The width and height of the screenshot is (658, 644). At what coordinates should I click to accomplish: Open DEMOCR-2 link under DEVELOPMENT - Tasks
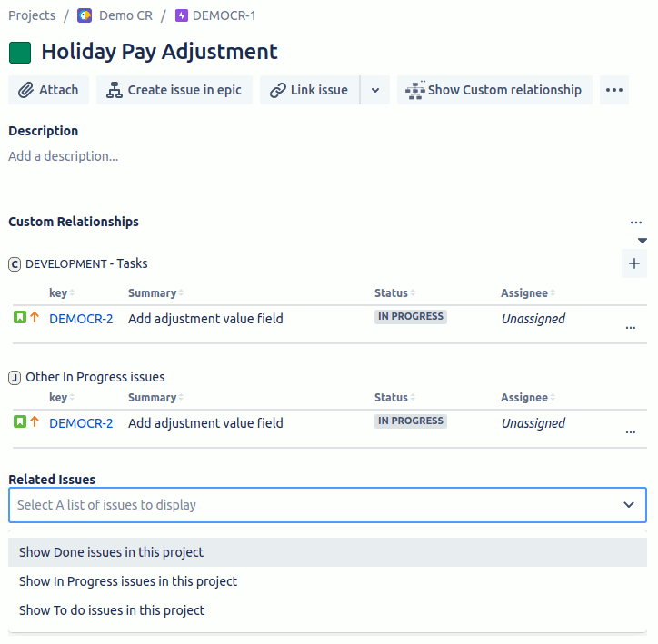[81, 319]
